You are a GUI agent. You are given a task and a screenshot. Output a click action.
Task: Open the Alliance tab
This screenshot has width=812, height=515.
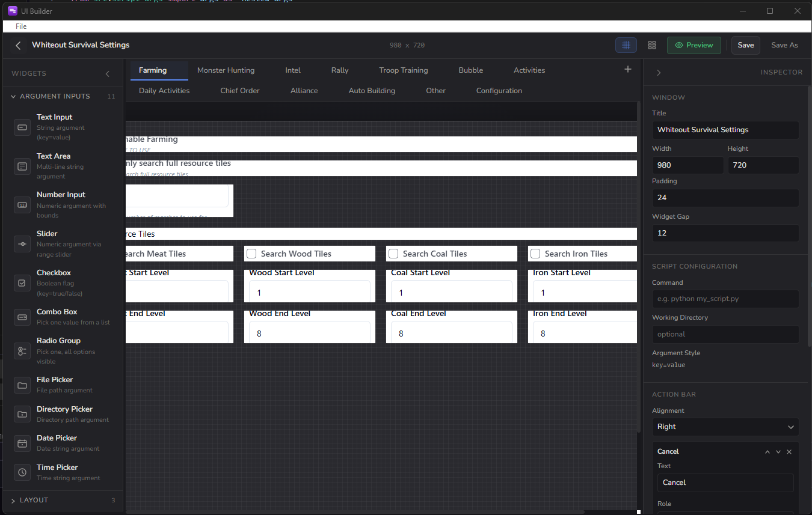point(304,91)
